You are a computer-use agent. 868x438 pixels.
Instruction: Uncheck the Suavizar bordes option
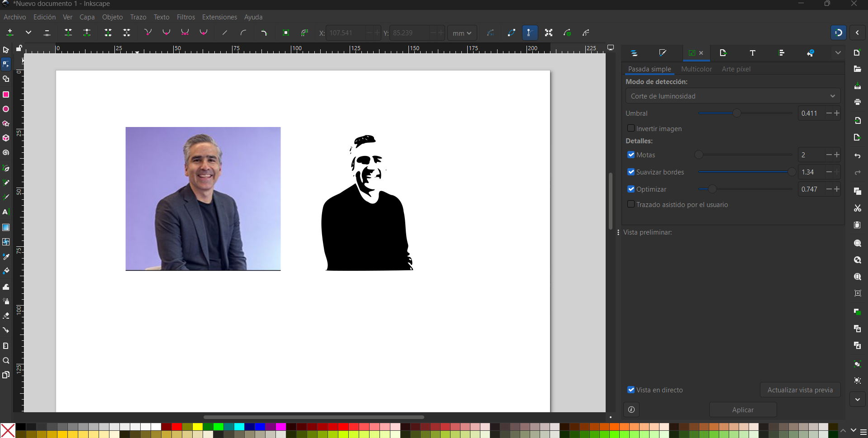(x=631, y=172)
